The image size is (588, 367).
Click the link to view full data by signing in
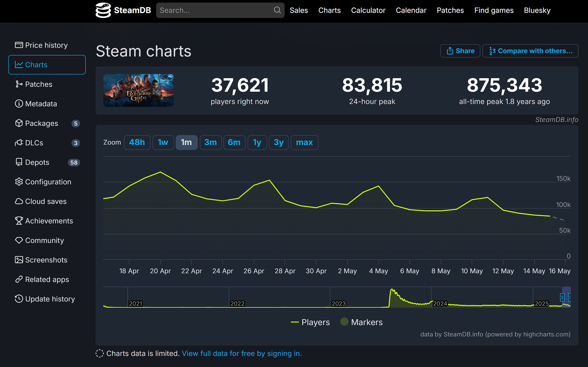coord(241,353)
